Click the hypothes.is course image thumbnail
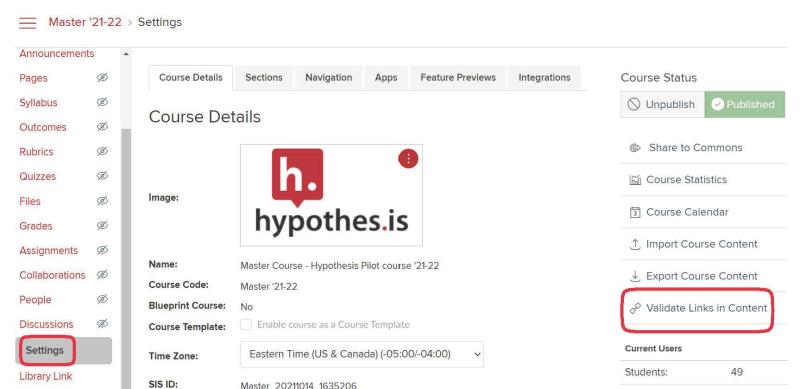 (x=332, y=195)
